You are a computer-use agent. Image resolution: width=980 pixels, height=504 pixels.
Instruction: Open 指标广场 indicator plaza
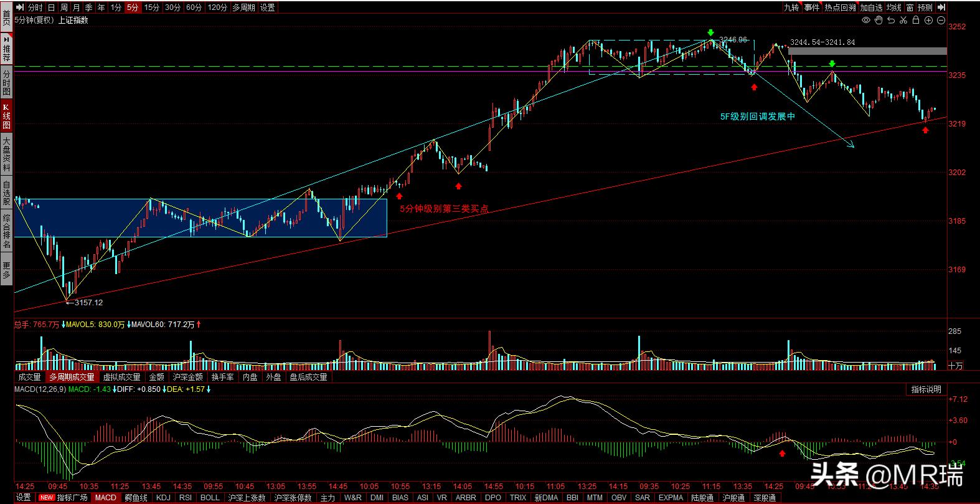pyautogui.click(x=72, y=498)
